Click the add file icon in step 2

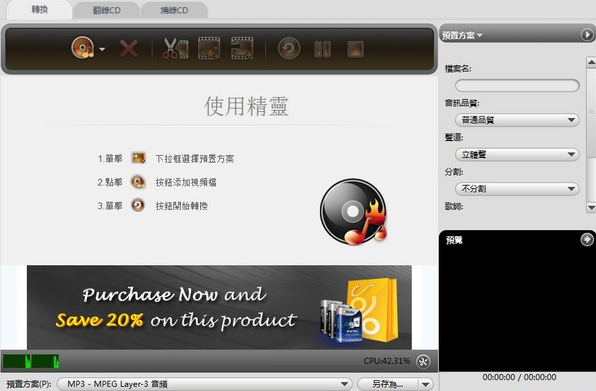(x=138, y=182)
